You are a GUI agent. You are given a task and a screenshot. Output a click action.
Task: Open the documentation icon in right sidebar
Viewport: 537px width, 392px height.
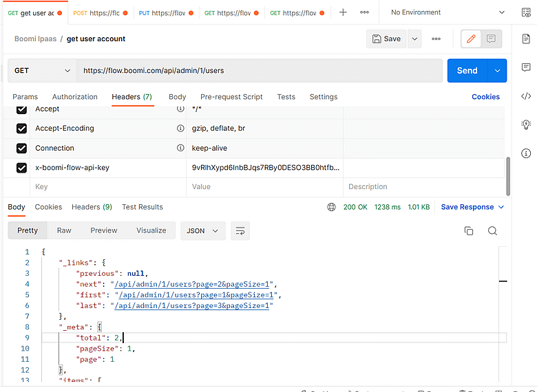click(526, 39)
